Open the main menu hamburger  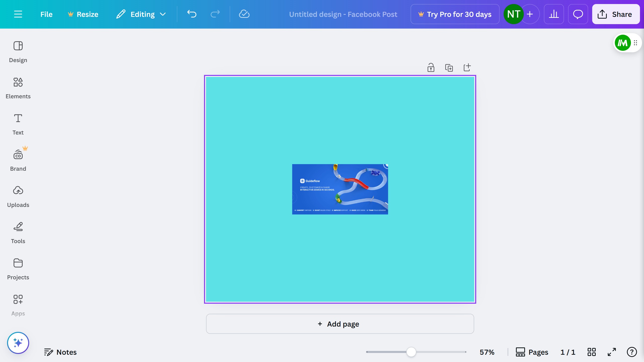click(x=18, y=14)
